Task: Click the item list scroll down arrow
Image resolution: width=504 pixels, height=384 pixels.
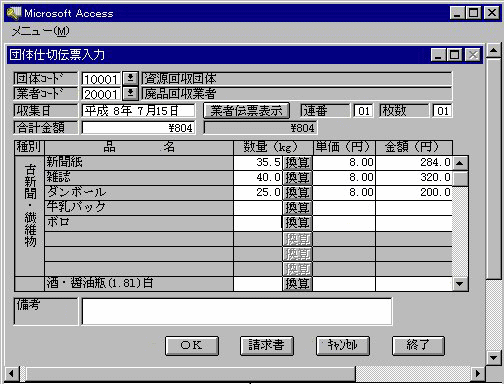Action: point(460,284)
